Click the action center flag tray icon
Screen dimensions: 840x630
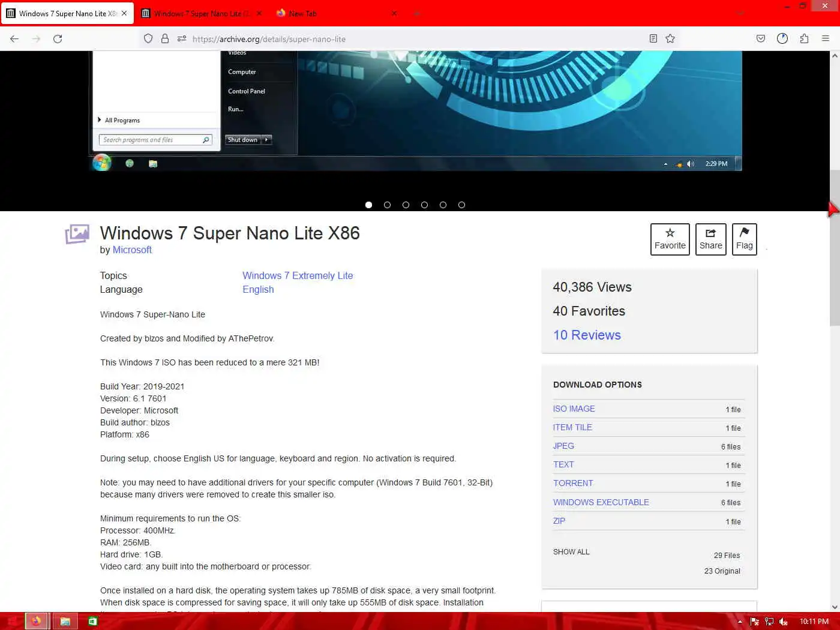coord(754,622)
